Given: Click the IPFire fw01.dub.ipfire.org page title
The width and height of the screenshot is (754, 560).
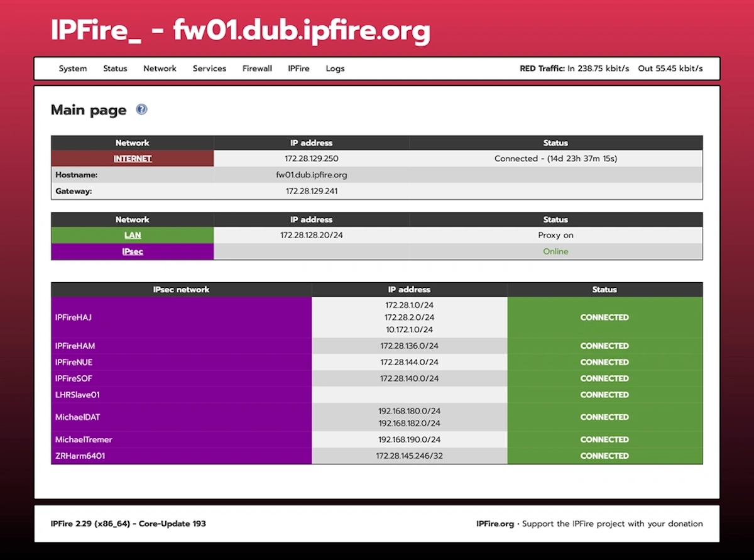Looking at the screenshot, I should coord(241,31).
